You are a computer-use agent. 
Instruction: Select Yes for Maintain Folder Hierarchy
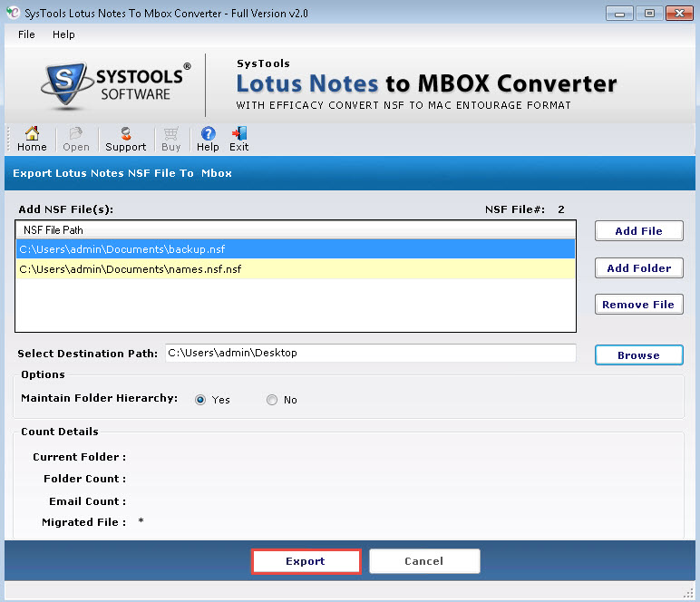200,400
